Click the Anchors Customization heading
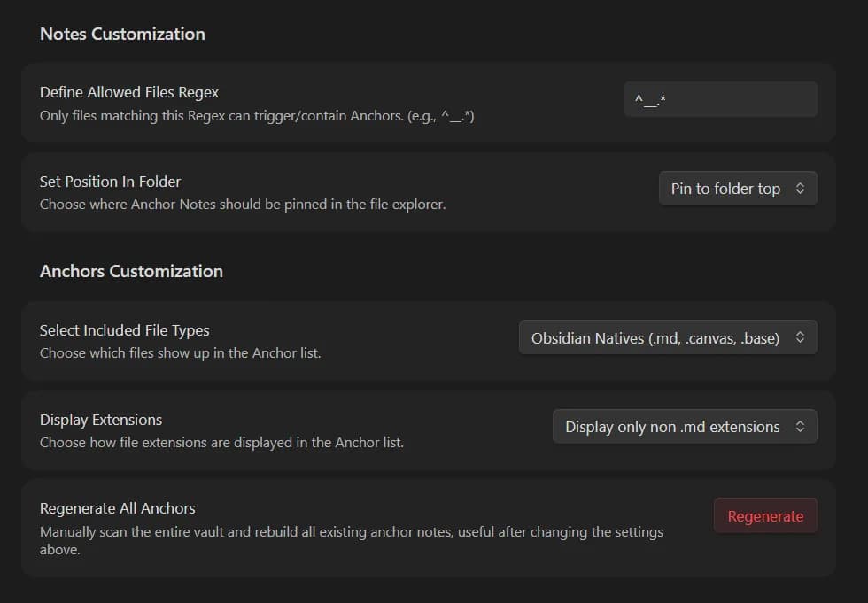The height and width of the screenshot is (603, 868). [x=131, y=272]
